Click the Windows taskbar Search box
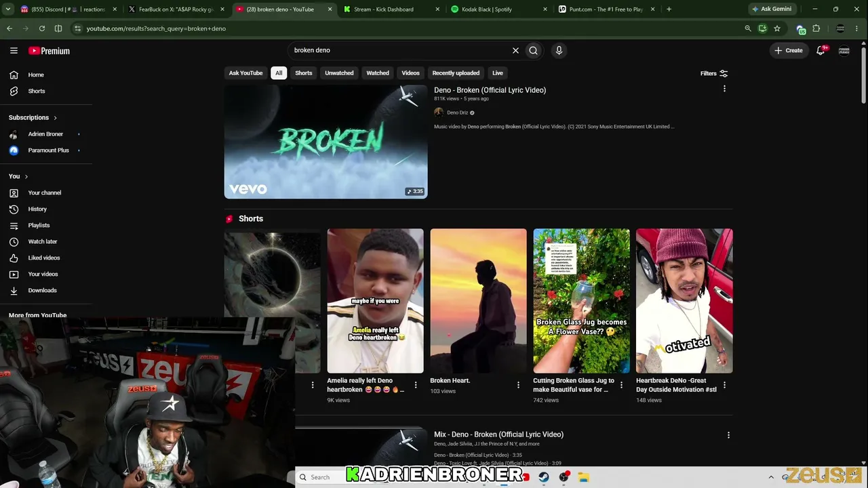868x488 pixels. [319, 477]
